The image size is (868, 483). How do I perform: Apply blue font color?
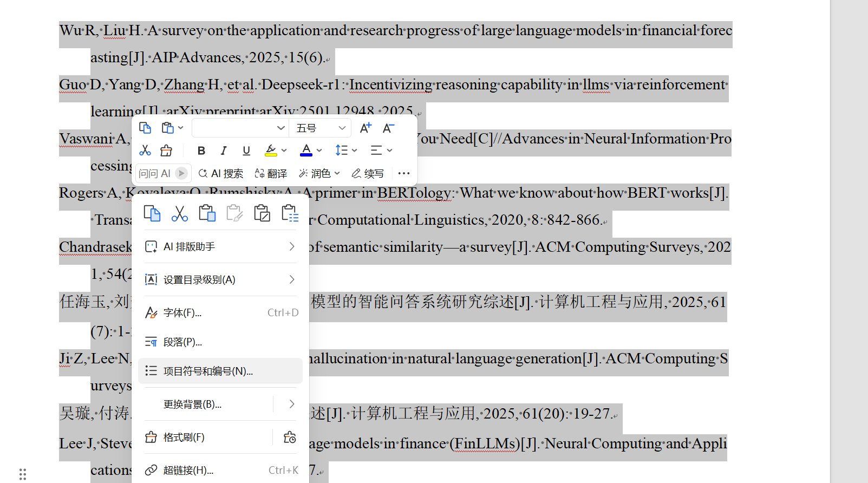click(x=306, y=151)
